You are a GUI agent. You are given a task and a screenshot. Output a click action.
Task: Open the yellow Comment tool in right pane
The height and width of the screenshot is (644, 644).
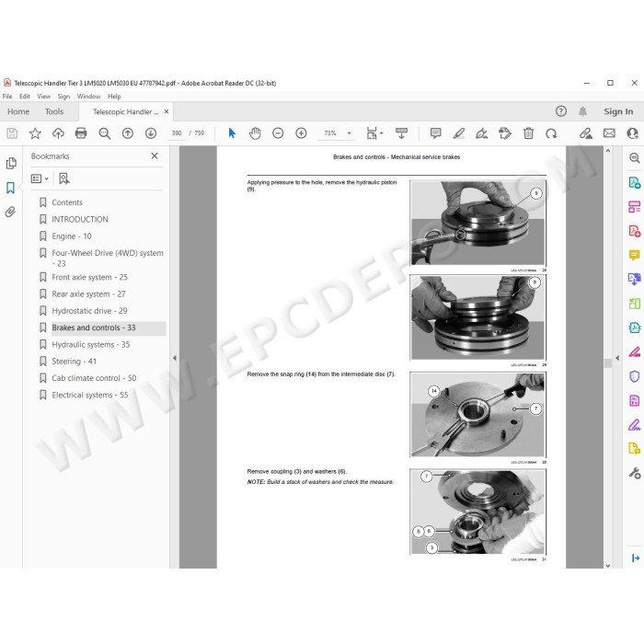pos(635,255)
